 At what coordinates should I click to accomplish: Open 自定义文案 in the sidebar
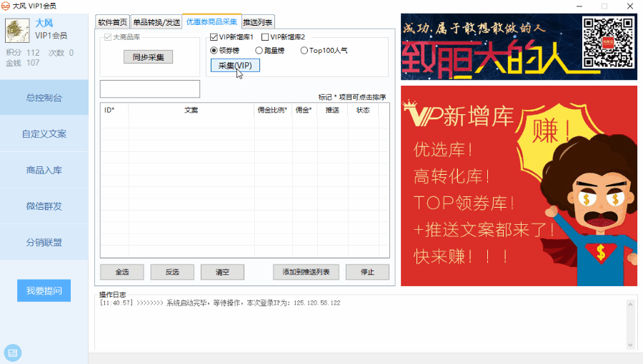(44, 133)
